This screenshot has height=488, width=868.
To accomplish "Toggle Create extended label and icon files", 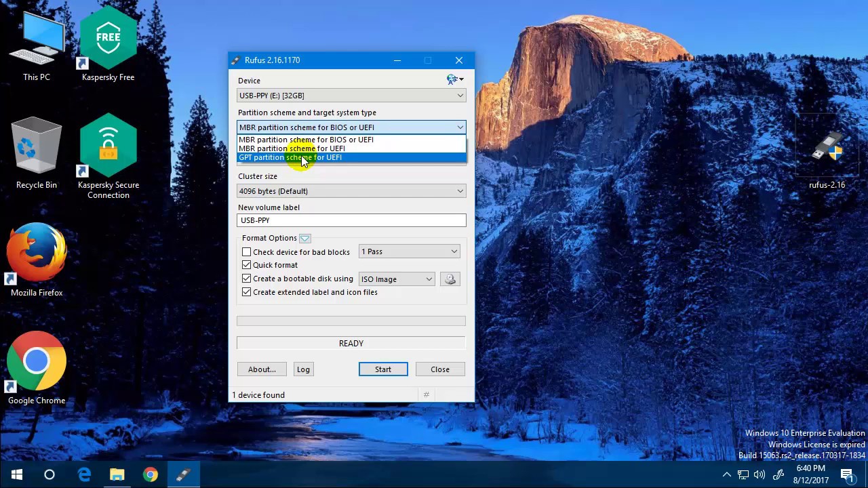I will 247,292.
